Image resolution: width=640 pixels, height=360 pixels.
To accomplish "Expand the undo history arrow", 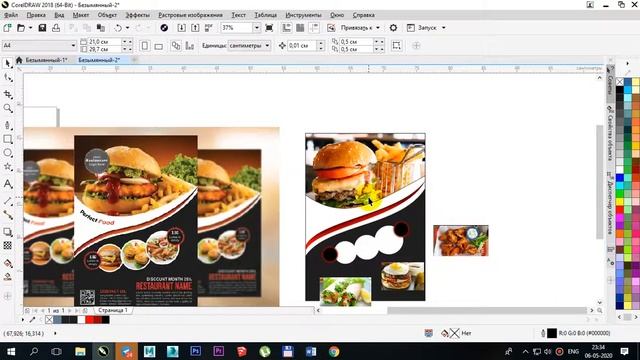I will click(x=127, y=28).
